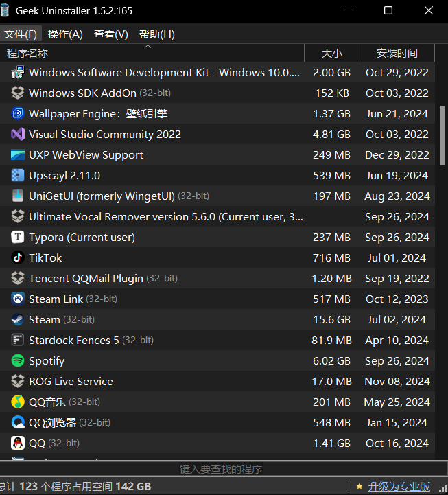The image size is (448, 495).
Task: Click the TikTok icon
Action: (x=18, y=257)
